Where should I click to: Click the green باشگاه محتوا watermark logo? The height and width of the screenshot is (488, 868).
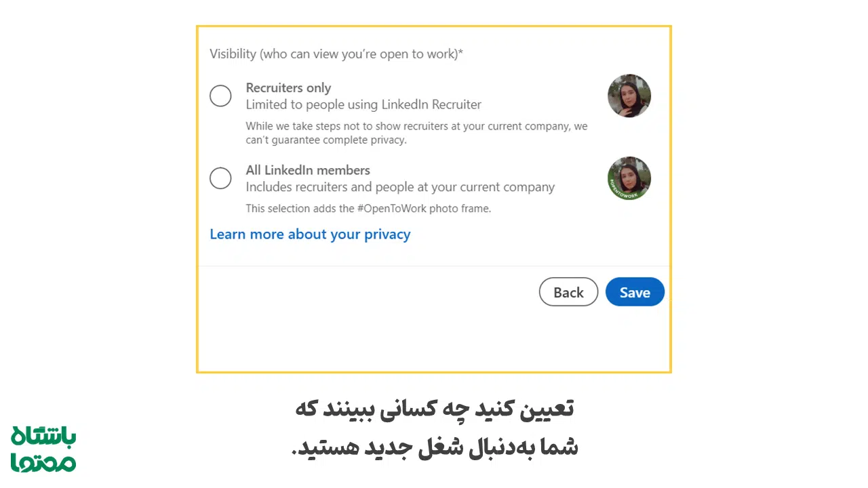(x=43, y=447)
